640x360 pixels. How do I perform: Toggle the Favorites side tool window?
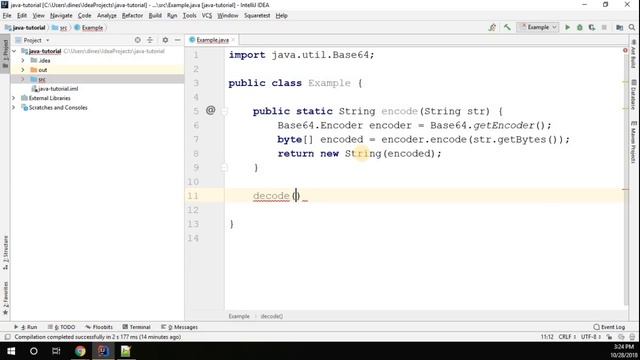(x=5, y=298)
